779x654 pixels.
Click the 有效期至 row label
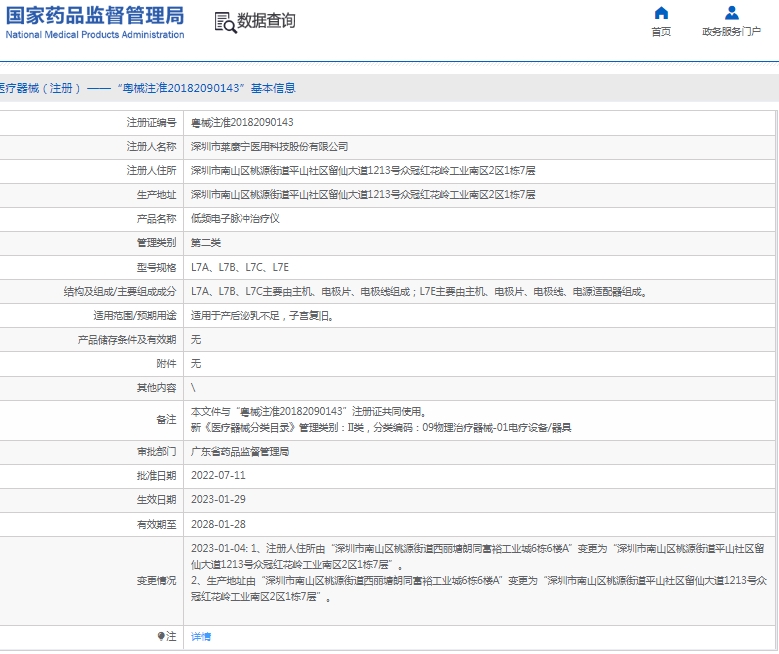156,524
